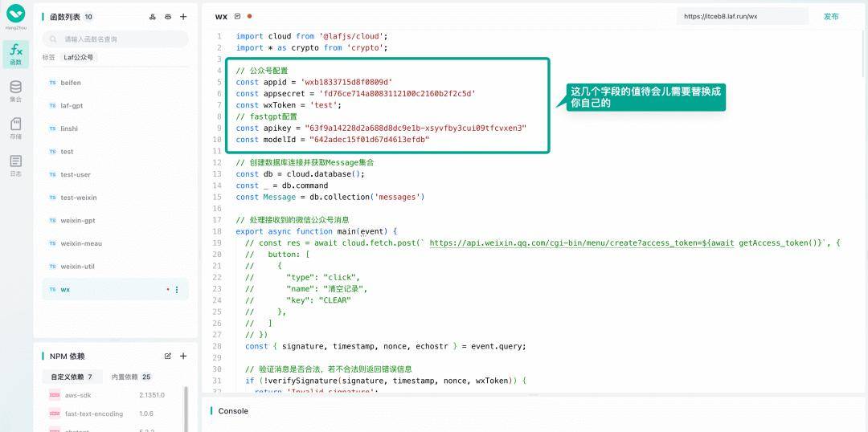Click the const db = cloud.database() line

coord(301,173)
